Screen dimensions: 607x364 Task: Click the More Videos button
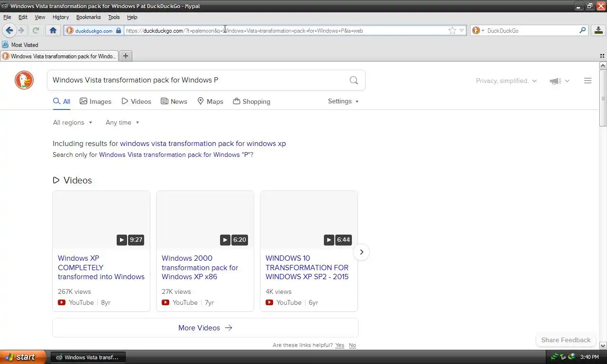pyautogui.click(x=205, y=328)
